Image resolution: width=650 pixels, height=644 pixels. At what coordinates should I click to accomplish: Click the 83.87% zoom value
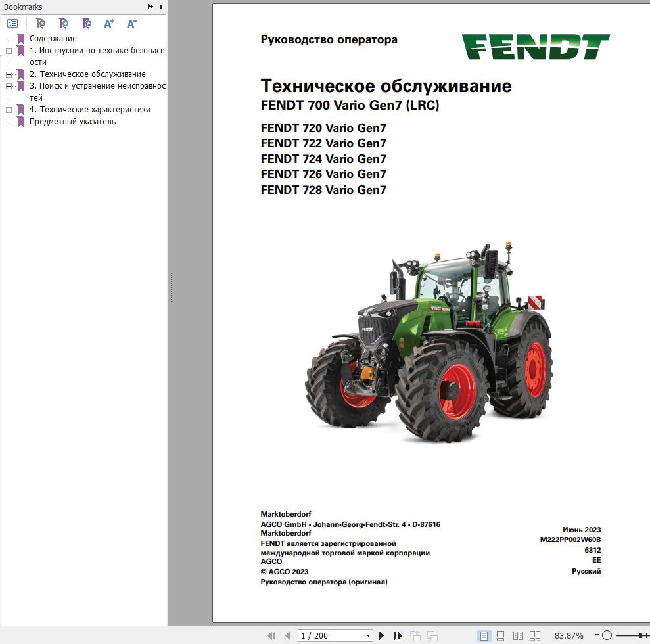[569, 635]
